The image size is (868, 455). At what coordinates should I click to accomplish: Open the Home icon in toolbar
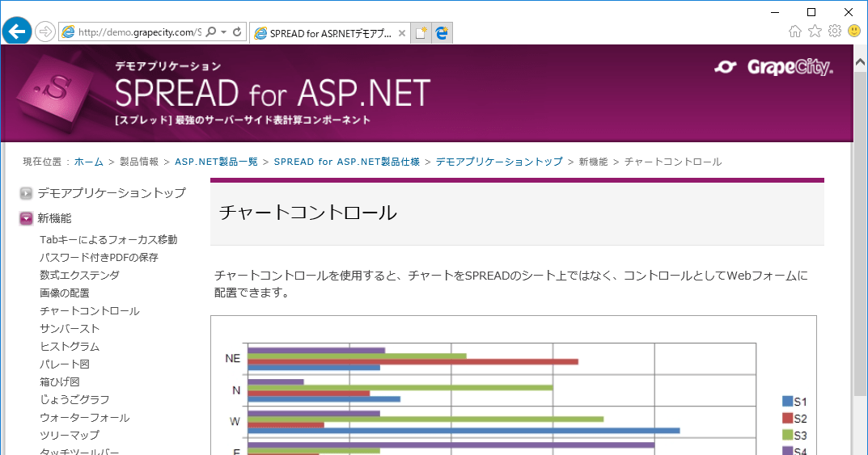tap(795, 32)
